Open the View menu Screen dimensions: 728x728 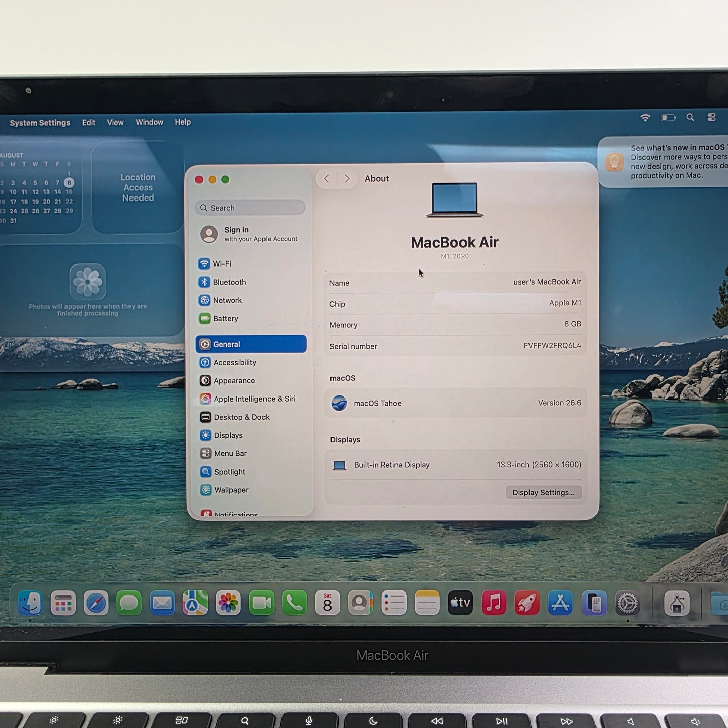(x=115, y=122)
